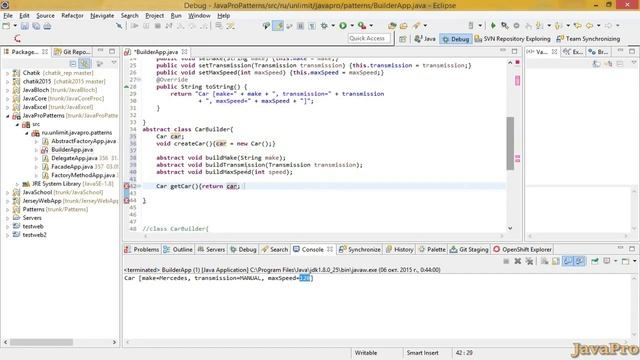The width and height of the screenshot is (640, 360).
Task: Click the Save All icon
Action: [x=36, y=26]
